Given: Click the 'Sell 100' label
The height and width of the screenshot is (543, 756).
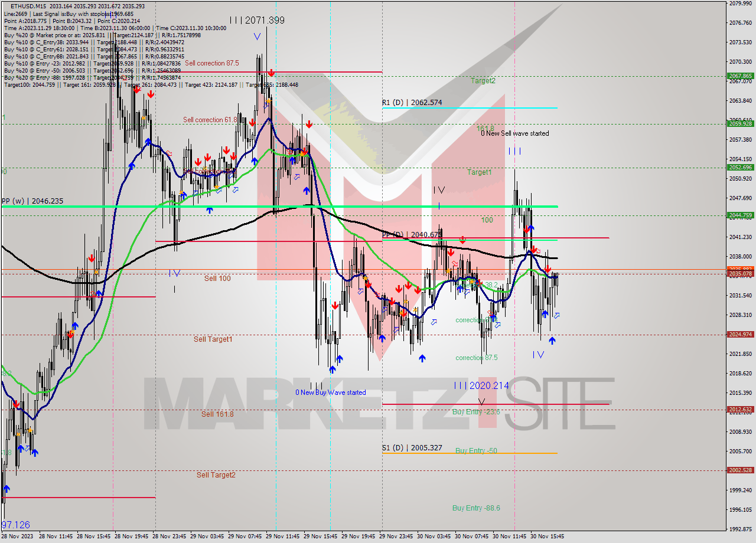Looking at the screenshot, I should [x=217, y=278].
